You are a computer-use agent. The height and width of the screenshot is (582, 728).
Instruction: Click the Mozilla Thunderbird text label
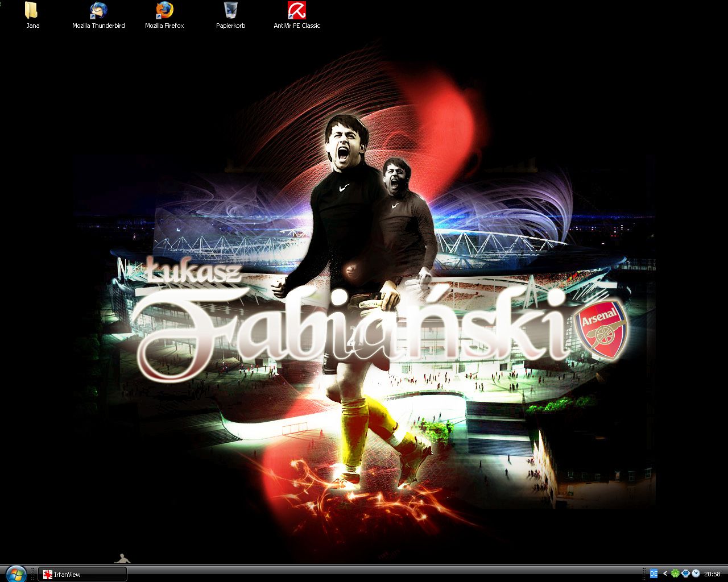[98, 26]
